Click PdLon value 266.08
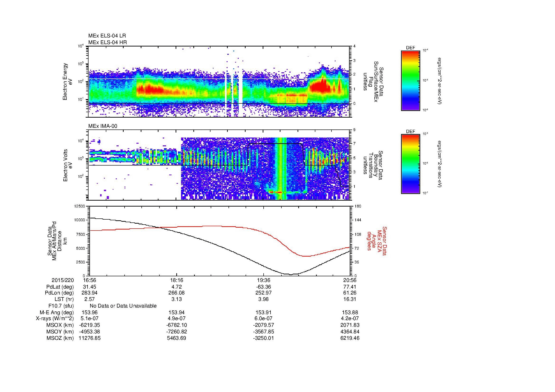 coord(177,293)
